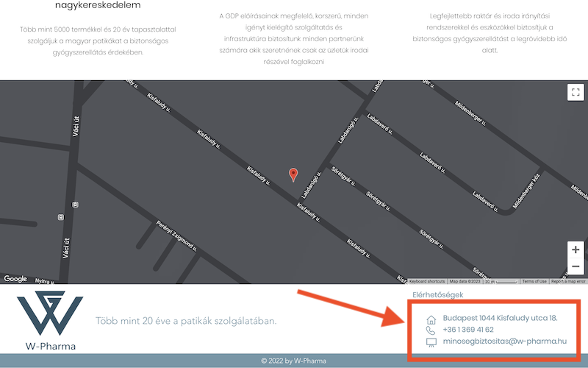Viewport: 588px width, 368px height.
Task: Click the monitor icon beside email
Action: tap(431, 342)
